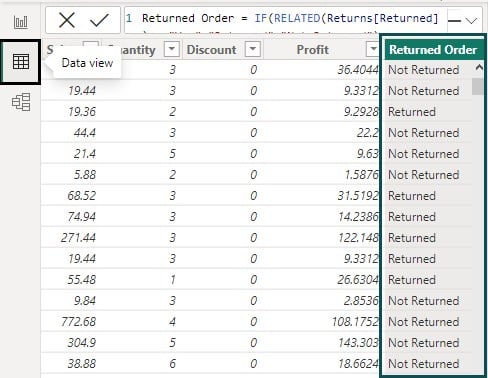Select the Discount column header

(211, 50)
